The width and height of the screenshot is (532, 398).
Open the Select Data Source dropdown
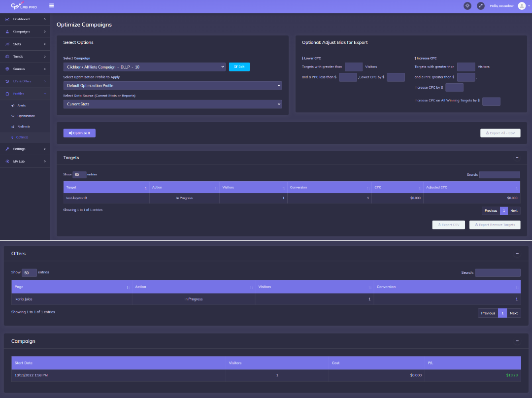[x=172, y=104]
